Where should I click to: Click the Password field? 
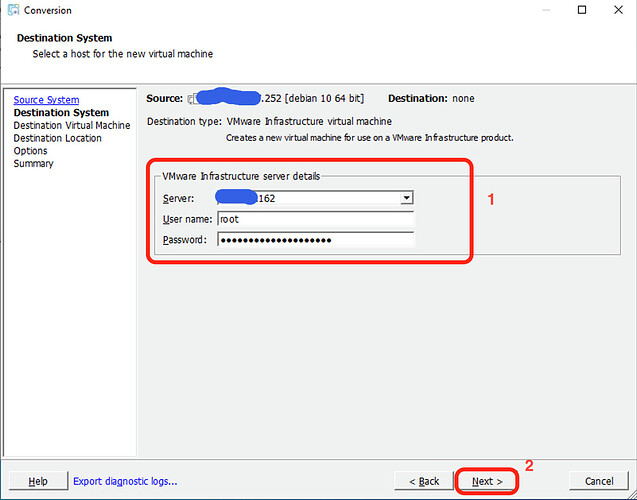(316, 240)
